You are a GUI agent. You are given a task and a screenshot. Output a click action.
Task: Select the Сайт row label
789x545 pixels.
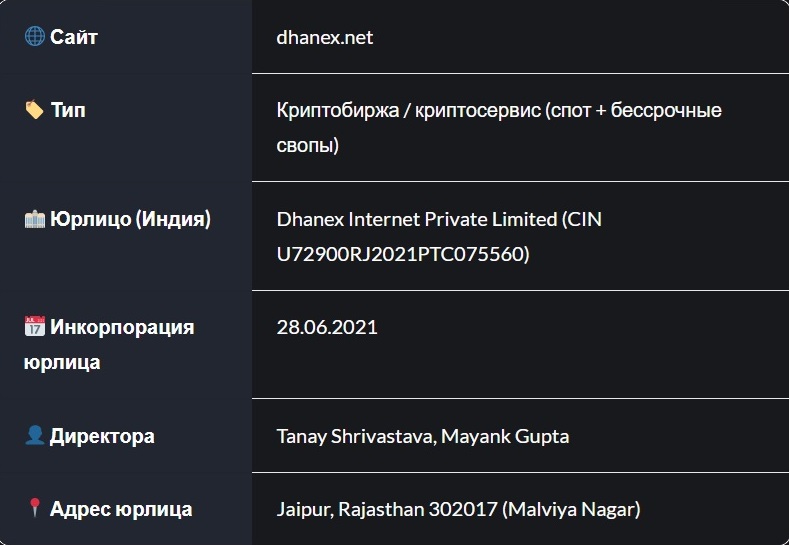tap(74, 37)
